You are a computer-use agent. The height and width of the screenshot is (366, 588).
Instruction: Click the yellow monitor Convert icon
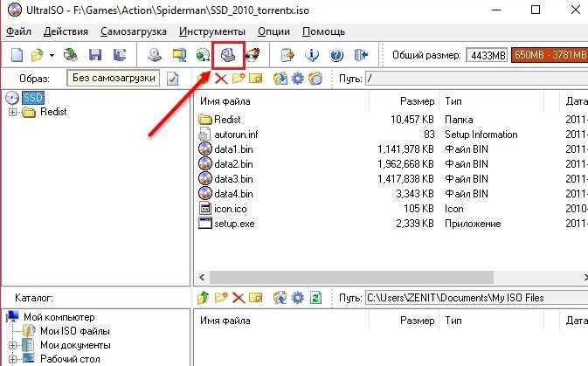179,55
